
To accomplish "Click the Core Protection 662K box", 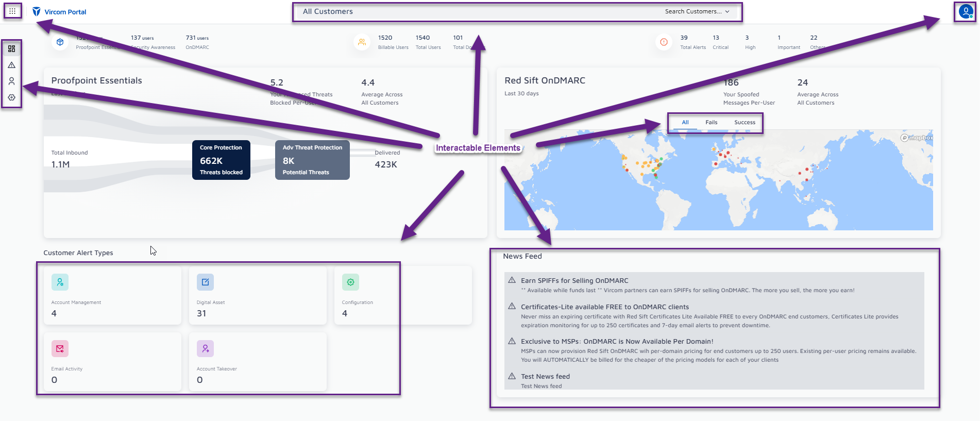I will coord(221,160).
